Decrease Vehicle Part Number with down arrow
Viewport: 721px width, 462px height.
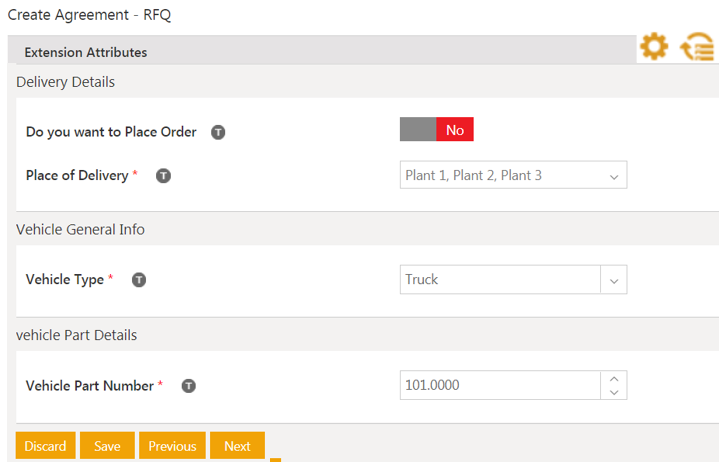click(x=614, y=392)
